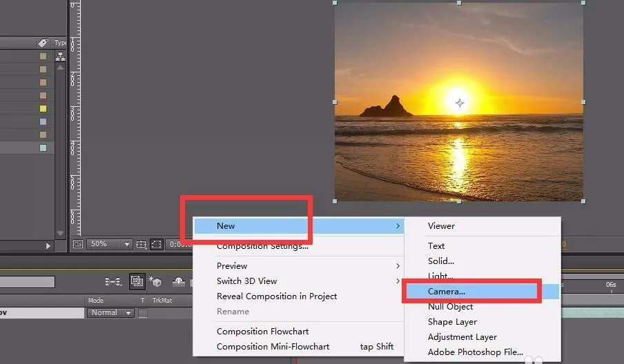Select Composition Mini-Flowchart menu item
Image resolution: width=624 pixels, height=364 pixels.
[x=299, y=347]
